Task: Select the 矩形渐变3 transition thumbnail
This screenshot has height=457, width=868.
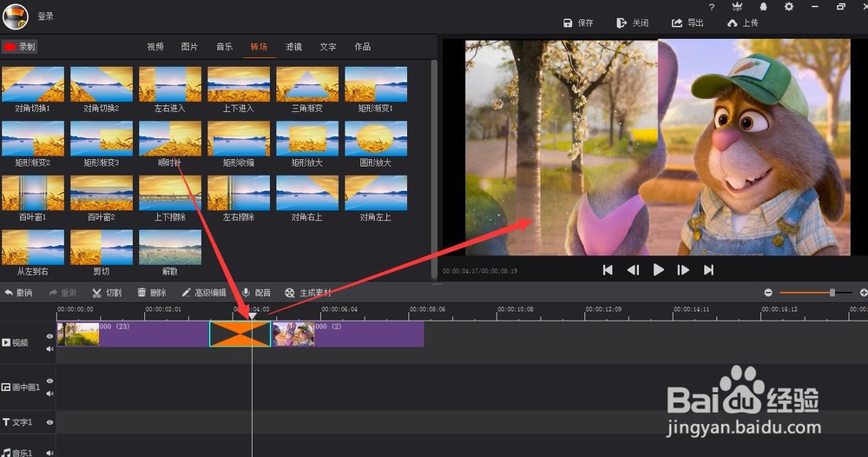Action: [x=102, y=138]
